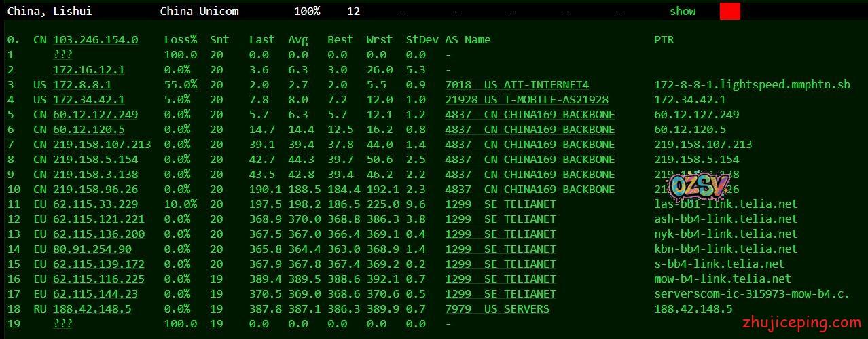Screen dimensions: 868x339
Task: Open IP address 103.246.154.0 link
Action: pos(95,40)
